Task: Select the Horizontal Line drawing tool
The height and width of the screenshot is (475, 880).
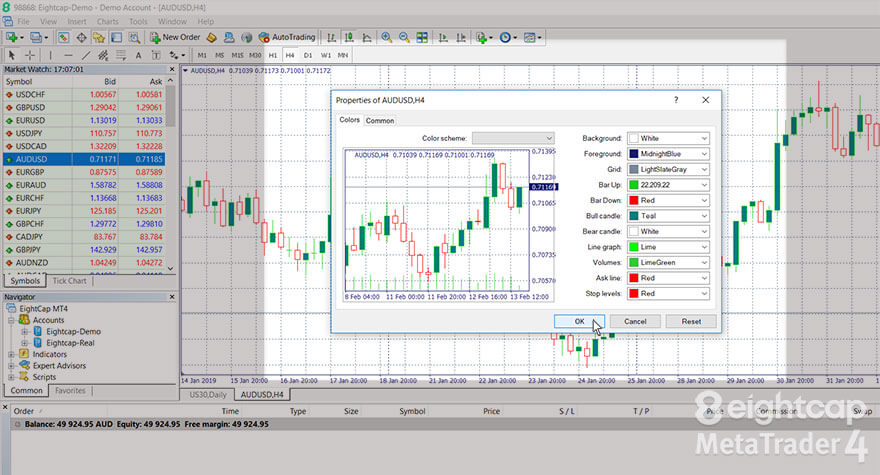Action: point(68,55)
